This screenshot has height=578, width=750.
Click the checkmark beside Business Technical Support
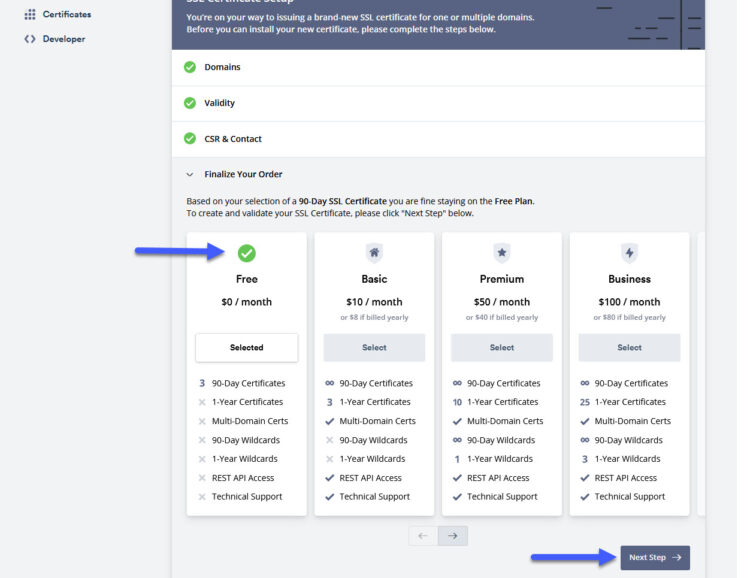pos(585,497)
